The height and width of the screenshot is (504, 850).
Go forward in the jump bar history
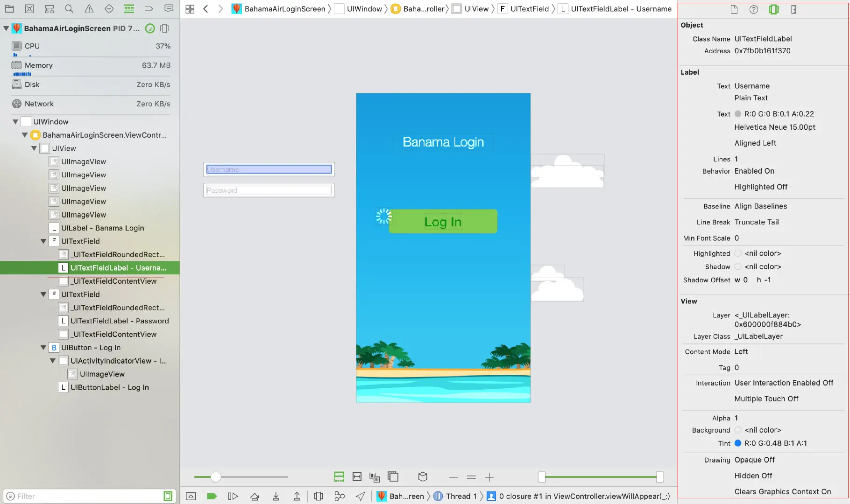[220, 9]
